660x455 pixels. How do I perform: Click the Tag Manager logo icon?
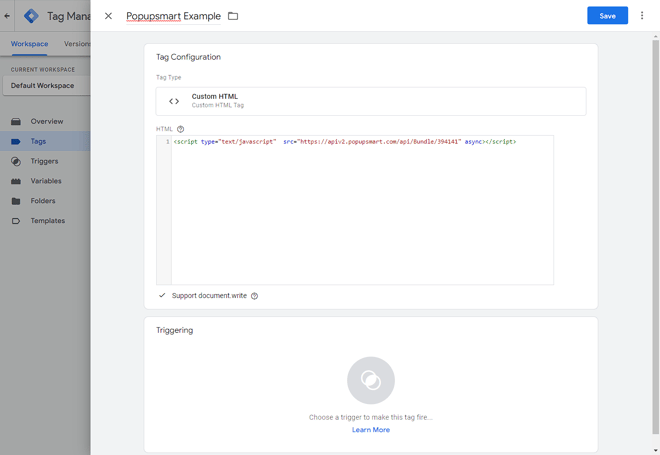[x=32, y=16]
